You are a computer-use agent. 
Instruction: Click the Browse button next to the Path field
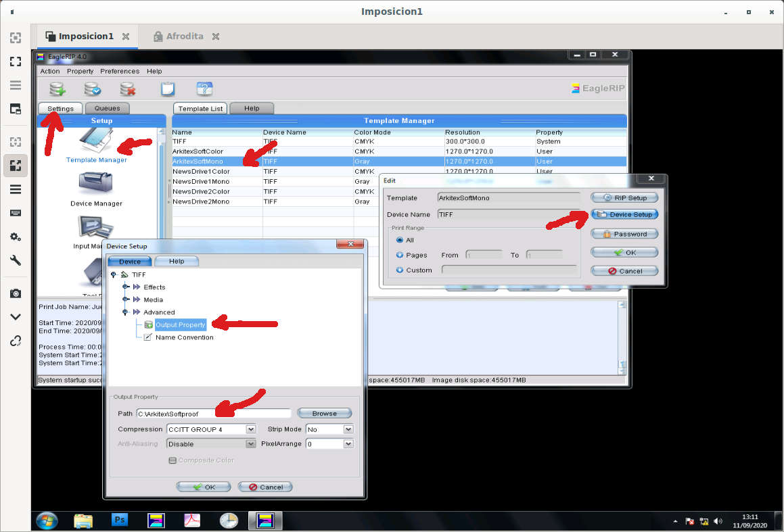[325, 413]
